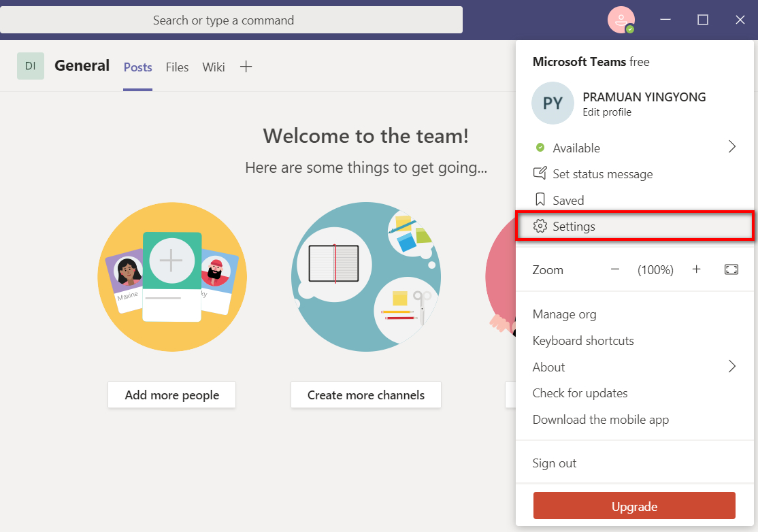This screenshot has height=532, width=758.
Task: Click the Add more people button
Action: [x=171, y=395]
